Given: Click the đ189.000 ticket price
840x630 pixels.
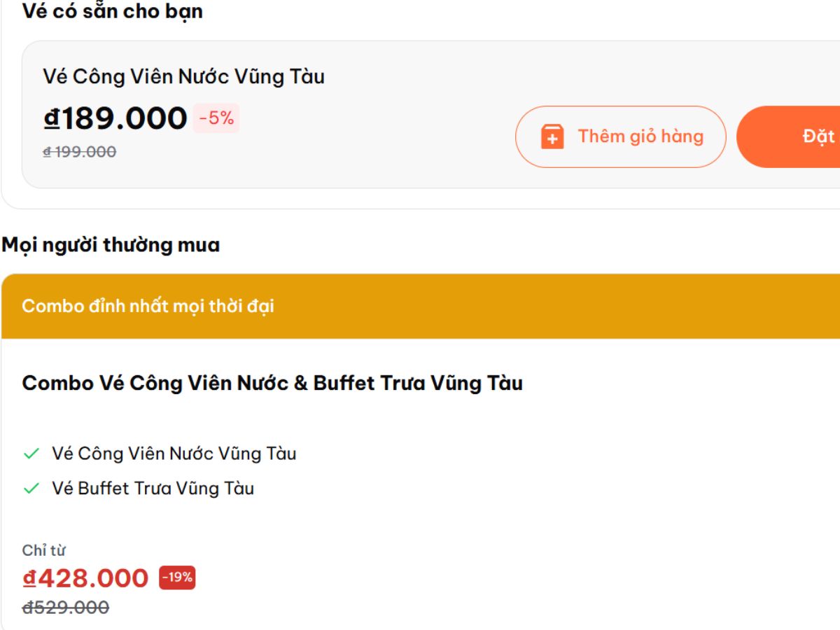Looking at the screenshot, I should tap(115, 118).
